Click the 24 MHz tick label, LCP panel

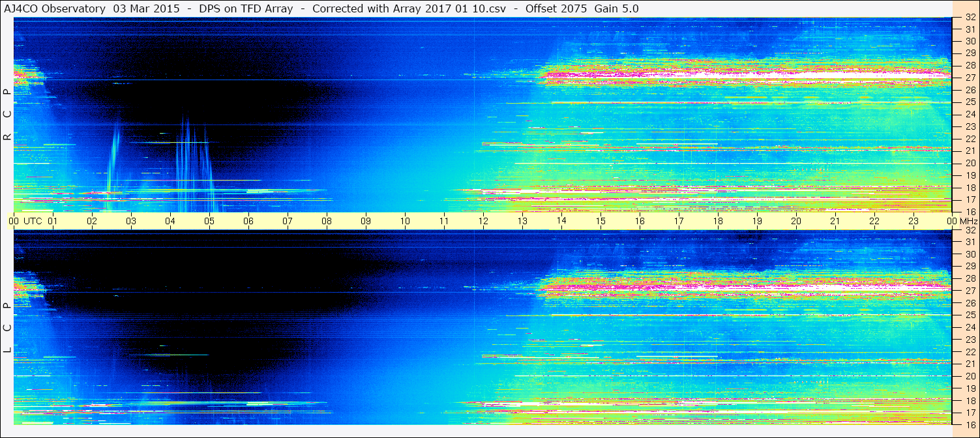point(970,327)
